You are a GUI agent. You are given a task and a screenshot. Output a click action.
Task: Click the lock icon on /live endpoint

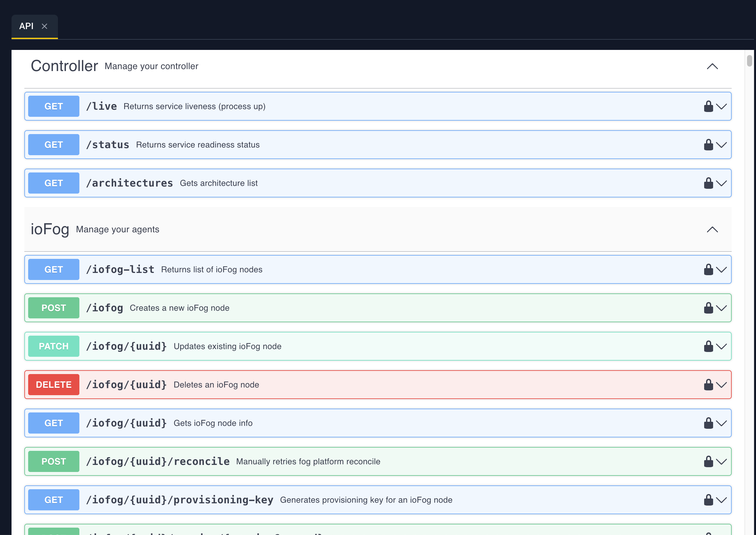[708, 107]
